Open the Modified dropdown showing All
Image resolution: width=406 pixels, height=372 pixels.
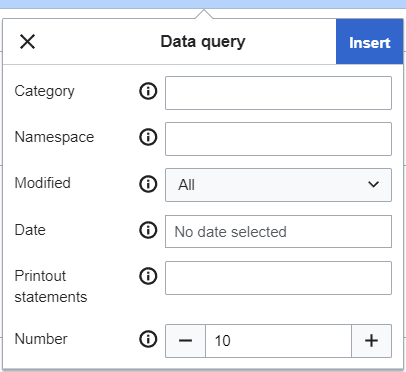click(278, 185)
